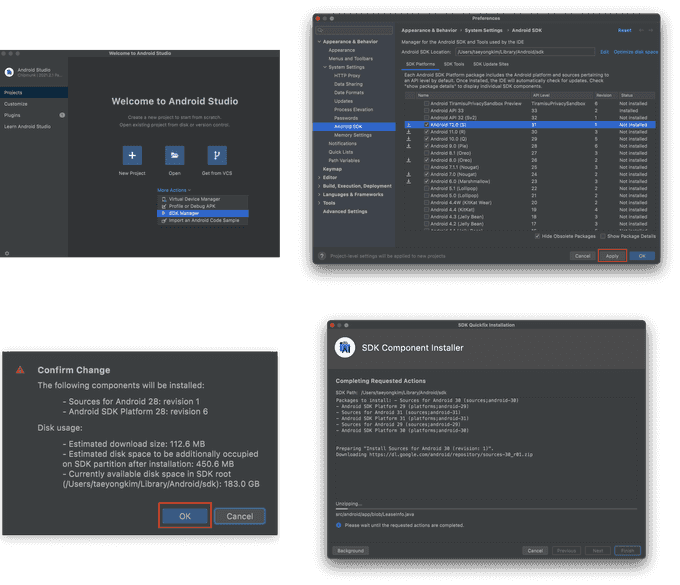Choose Import an Android Code Sample
Image resolution: width=680 pixels, height=585 pixels.
pos(203,220)
